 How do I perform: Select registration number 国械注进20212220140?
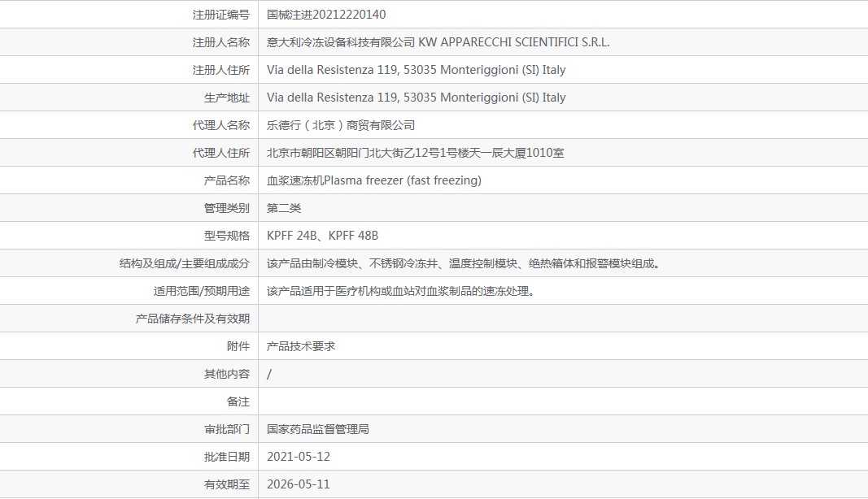pos(326,15)
